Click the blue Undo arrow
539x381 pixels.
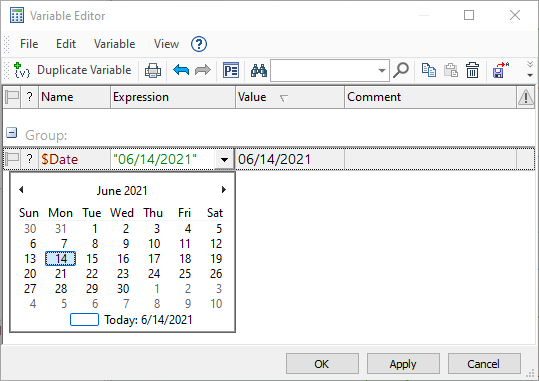tap(181, 70)
